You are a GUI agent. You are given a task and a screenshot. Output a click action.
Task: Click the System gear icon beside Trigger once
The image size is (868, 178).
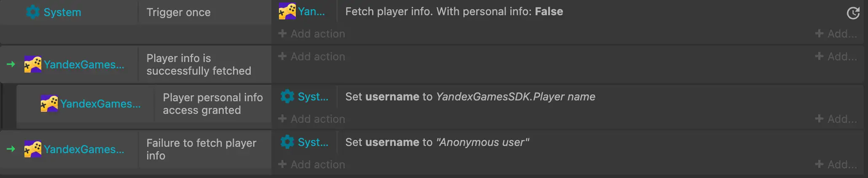click(x=32, y=12)
